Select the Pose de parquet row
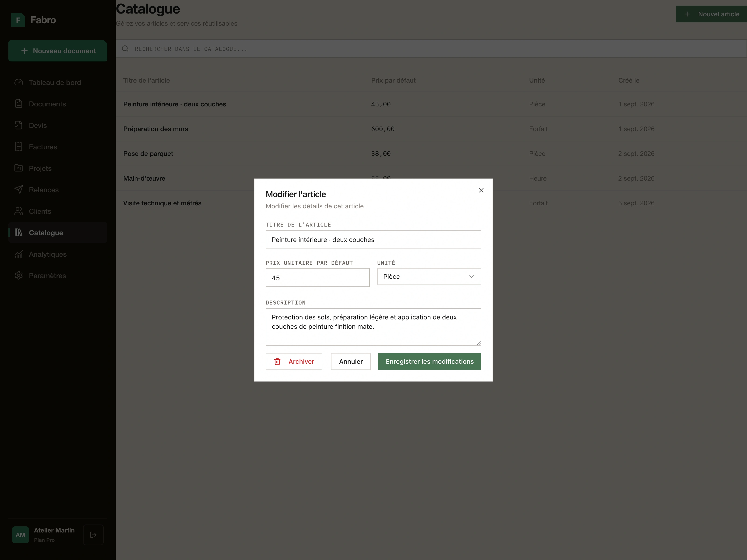747x560 pixels. (x=431, y=154)
